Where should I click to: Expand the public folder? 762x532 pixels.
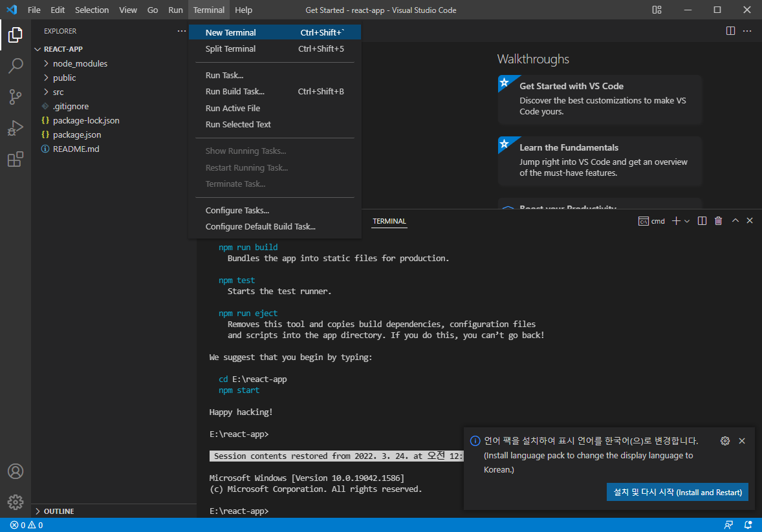pos(65,78)
